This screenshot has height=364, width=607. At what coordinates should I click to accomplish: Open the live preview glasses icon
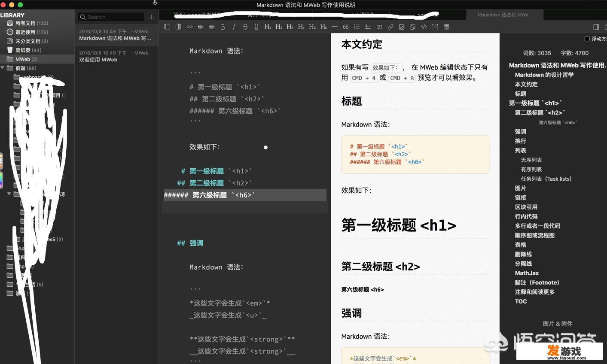click(189, 27)
